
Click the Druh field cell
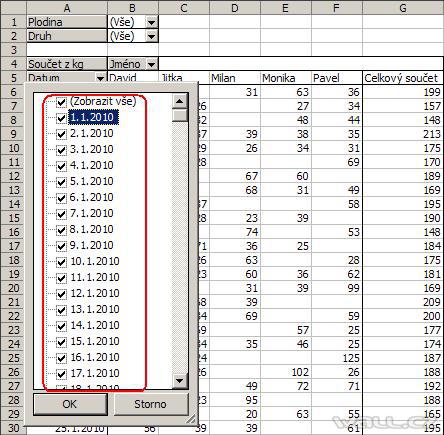(67, 36)
